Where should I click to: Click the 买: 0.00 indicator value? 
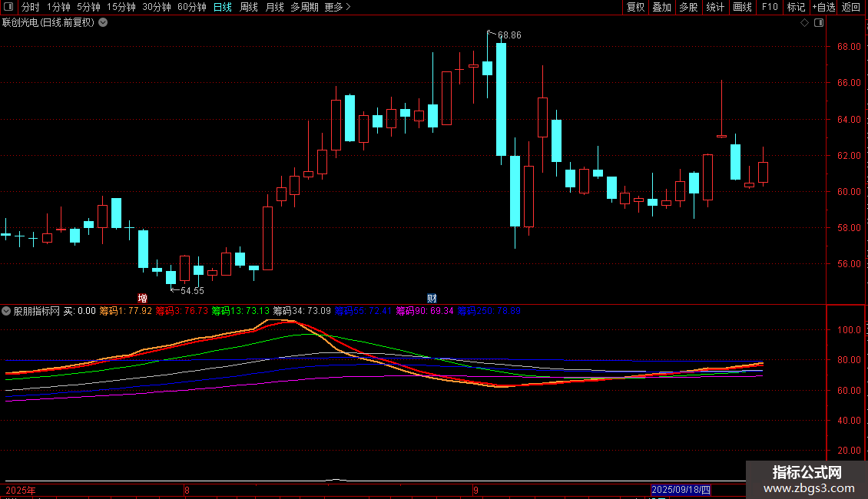click(80, 311)
